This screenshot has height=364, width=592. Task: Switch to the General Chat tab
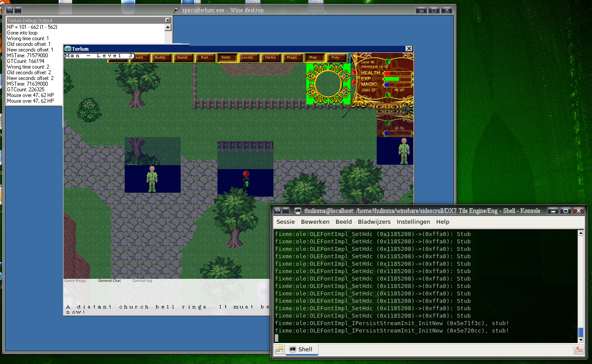(109, 281)
